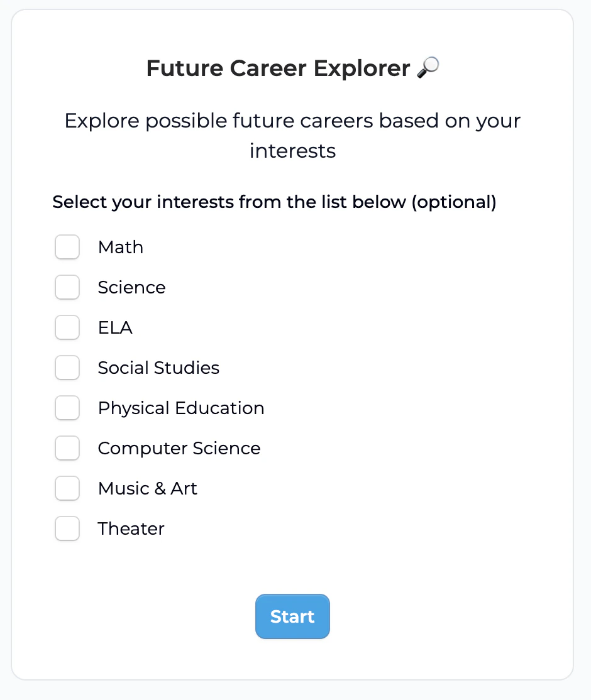Click the Start button
Screen dimensions: 591x700
[292, 616]
